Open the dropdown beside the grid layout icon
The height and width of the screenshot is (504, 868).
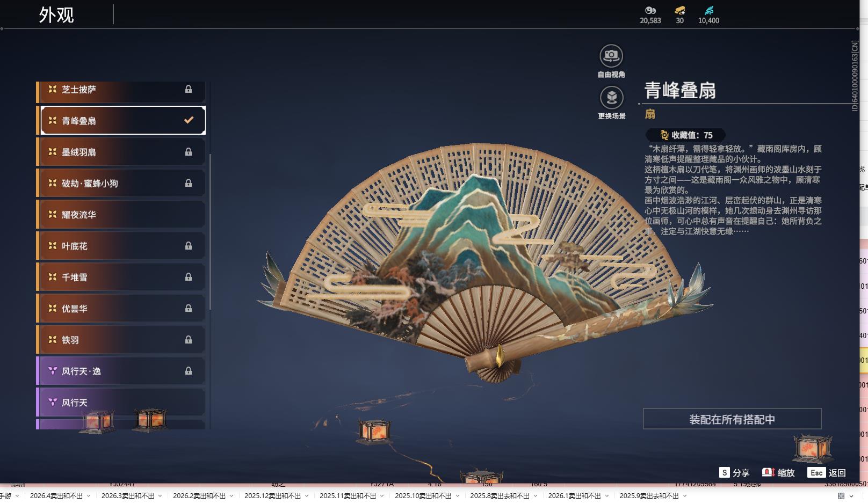pos(851,496)
